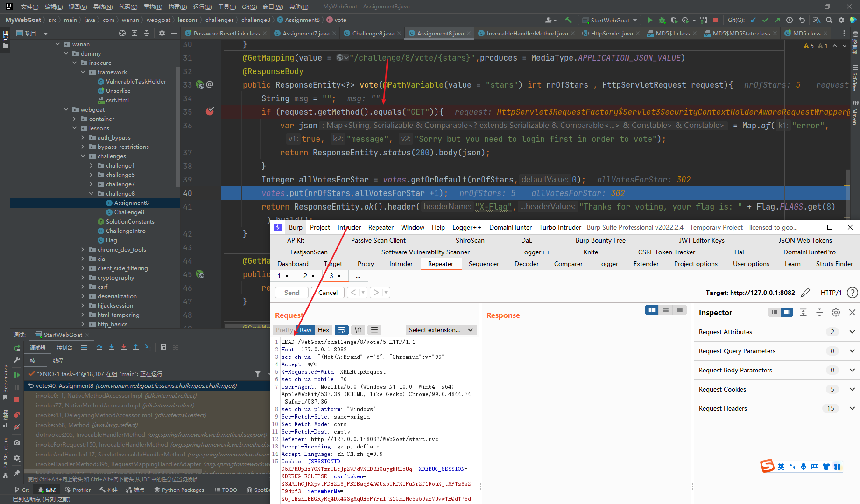The height and width of the screenshot is (504, 860).
Task: Open the Intruder tab in Burp
Action: coord(401,264)
